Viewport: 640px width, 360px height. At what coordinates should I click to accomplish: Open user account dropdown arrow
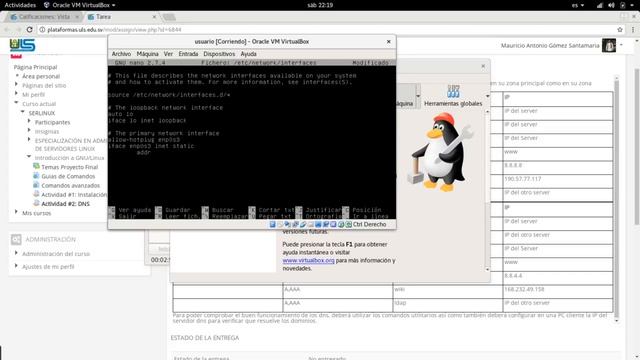point(621,45)
